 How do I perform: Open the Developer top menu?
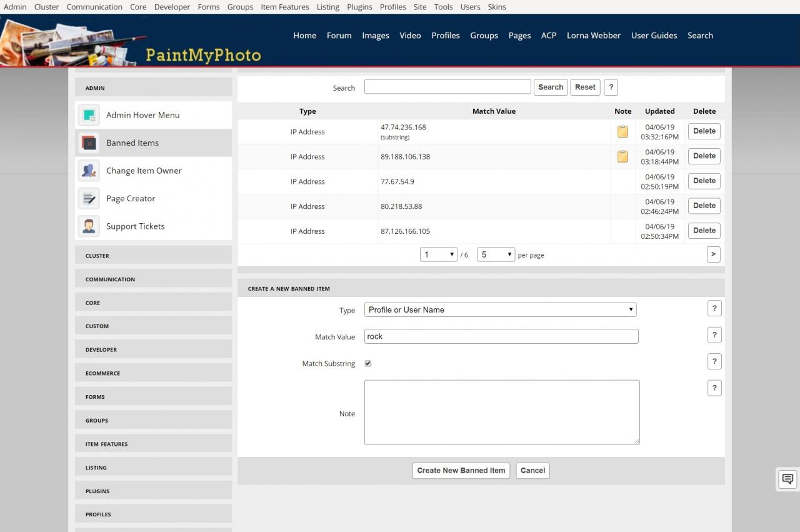point(172,7)
